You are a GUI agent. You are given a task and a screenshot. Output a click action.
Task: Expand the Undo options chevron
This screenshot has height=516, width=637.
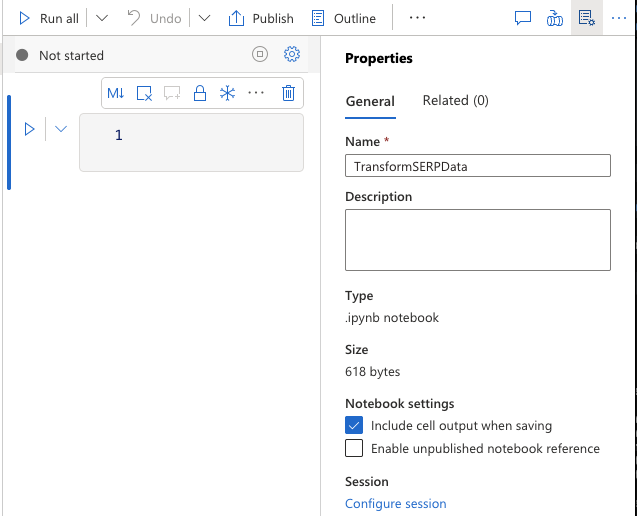point(204,18)
